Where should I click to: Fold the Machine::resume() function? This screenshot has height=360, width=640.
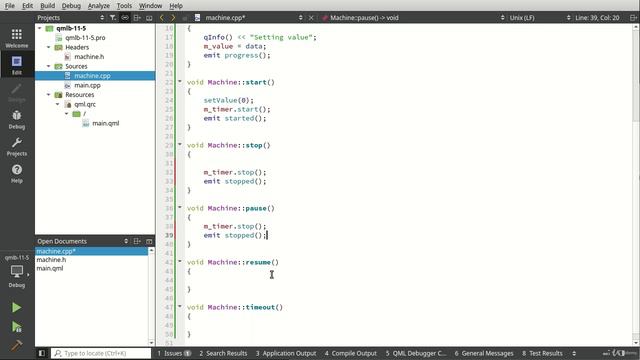(x=180, y=261)
